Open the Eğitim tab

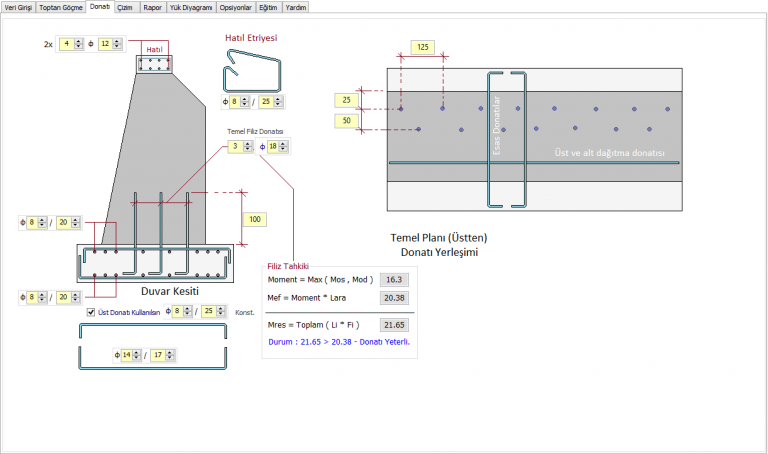pyautogui.click(x=268, y=7)
